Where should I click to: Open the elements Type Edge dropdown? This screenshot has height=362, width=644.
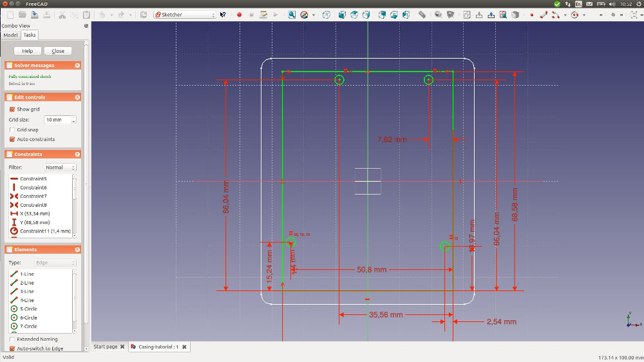click(55, 263)
